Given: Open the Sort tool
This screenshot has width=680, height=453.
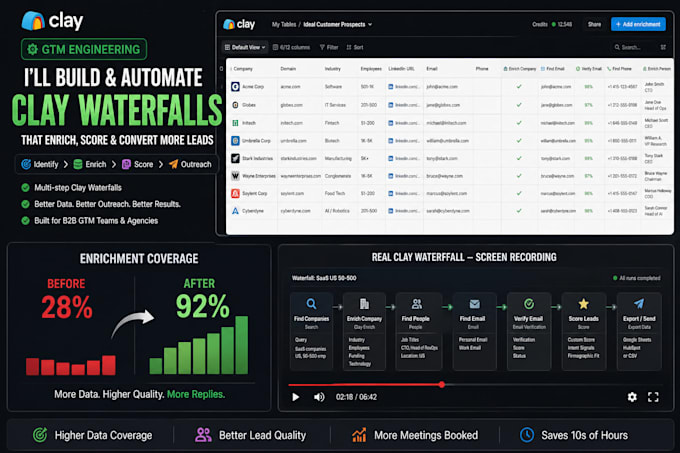Looking at the screenshot, I should pyautogui.click(x=355, y=47).
